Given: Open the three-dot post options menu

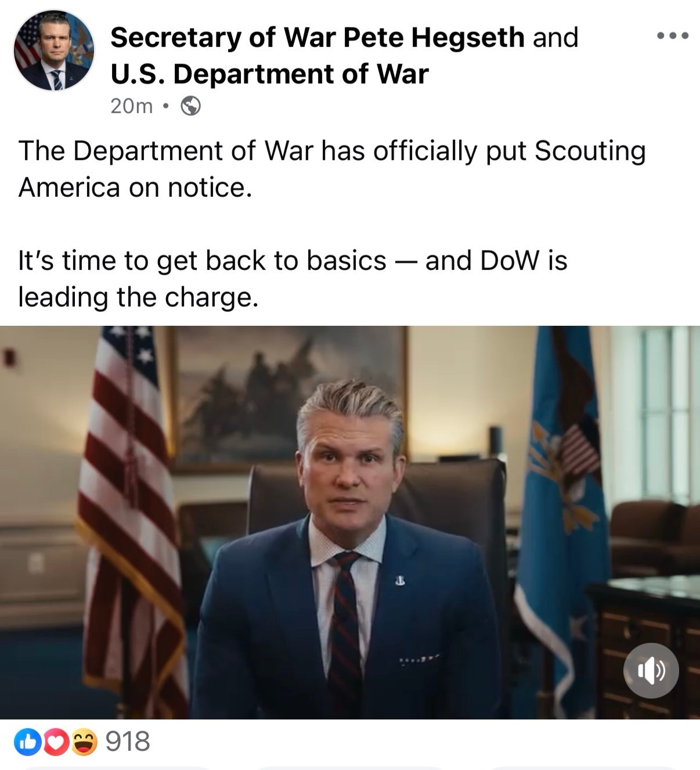Looking at the screenshot, I should point(673,36).
